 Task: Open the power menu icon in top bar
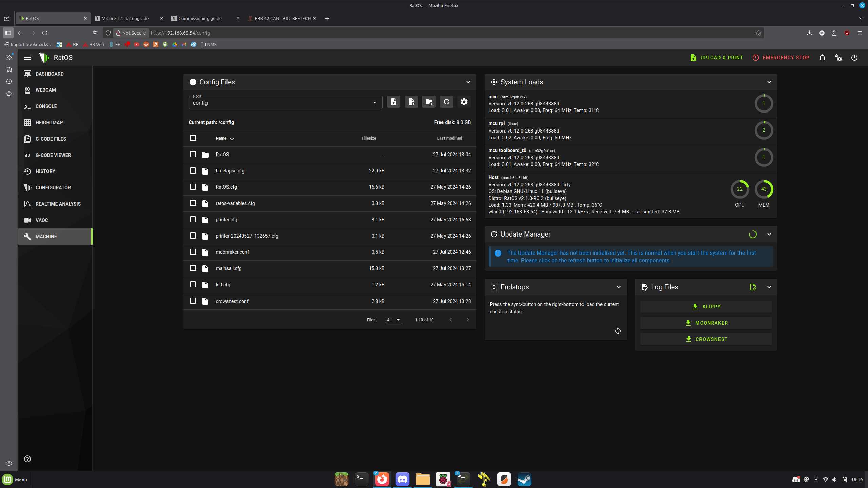pyautogui.click(x=854, y=58)
